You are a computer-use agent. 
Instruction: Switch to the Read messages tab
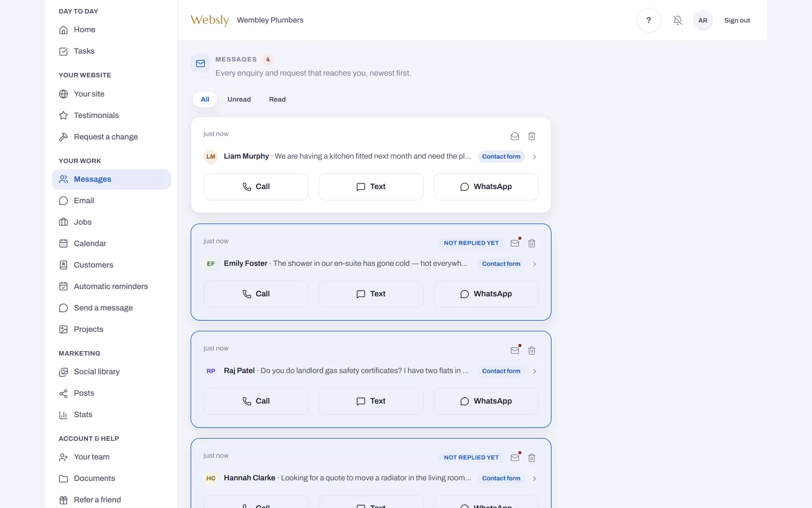277,99
